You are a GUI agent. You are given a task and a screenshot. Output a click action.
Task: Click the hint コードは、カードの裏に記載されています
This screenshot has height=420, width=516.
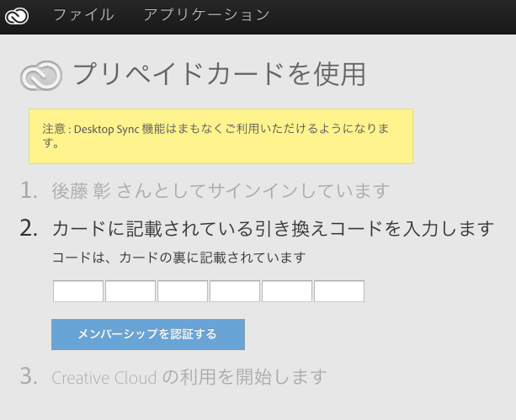click(x=179, y=258)
